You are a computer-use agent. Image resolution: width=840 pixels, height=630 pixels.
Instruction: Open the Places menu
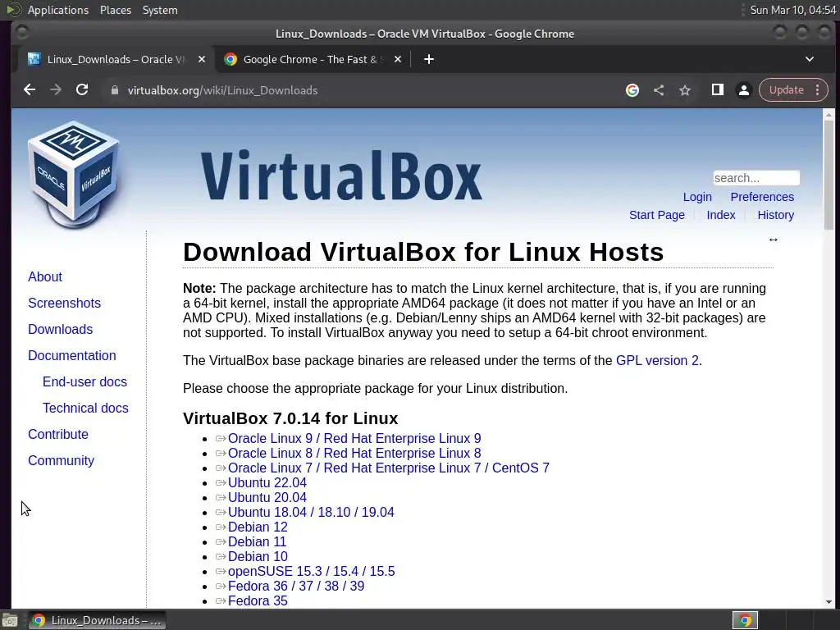click(x=115, y=10)
